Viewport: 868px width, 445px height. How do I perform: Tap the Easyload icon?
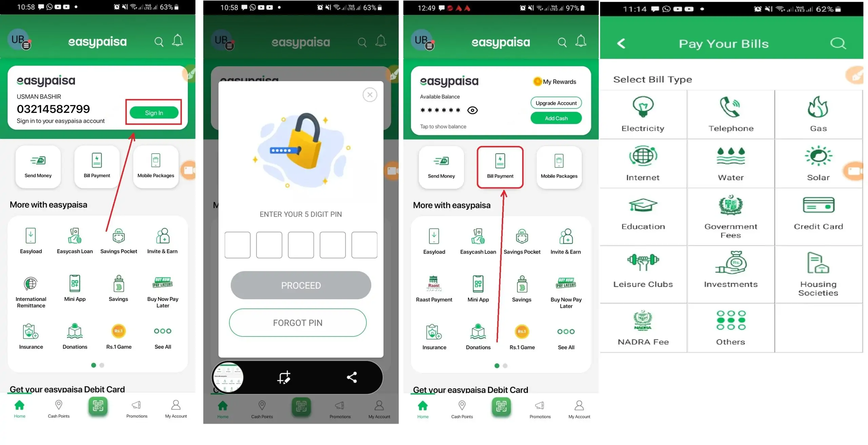tap(31, 235)
